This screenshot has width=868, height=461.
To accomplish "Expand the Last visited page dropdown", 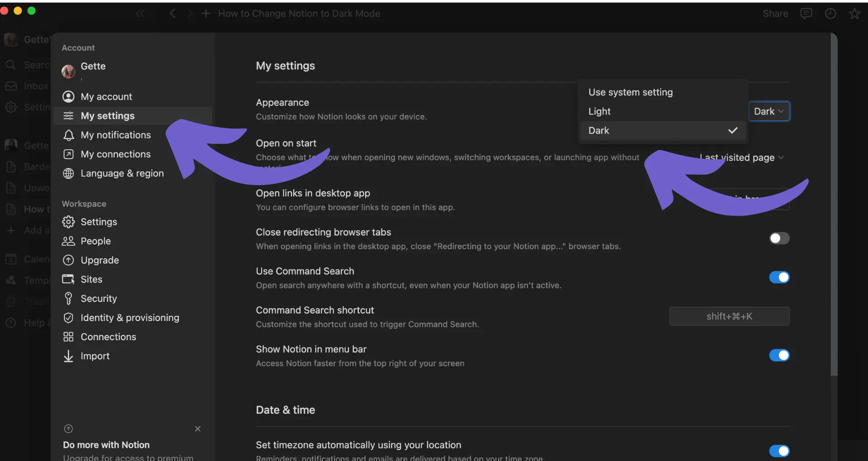I will [741, 158].
